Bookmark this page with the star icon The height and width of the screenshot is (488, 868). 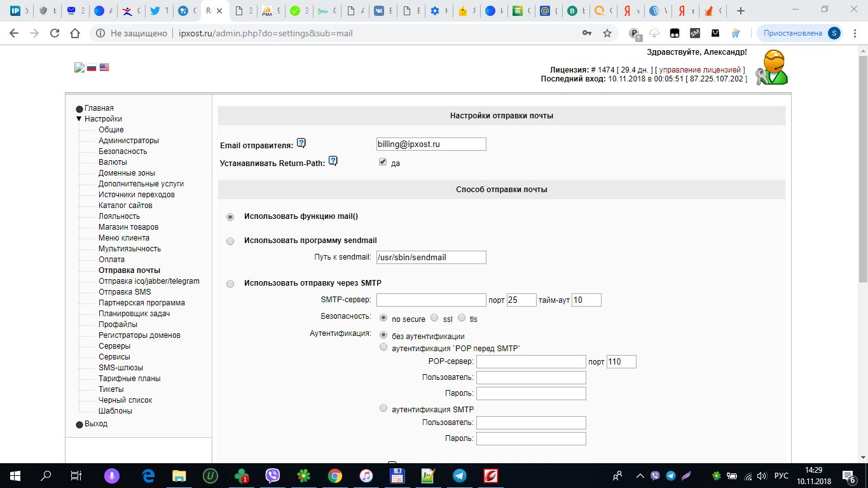(x=607, y=33)
